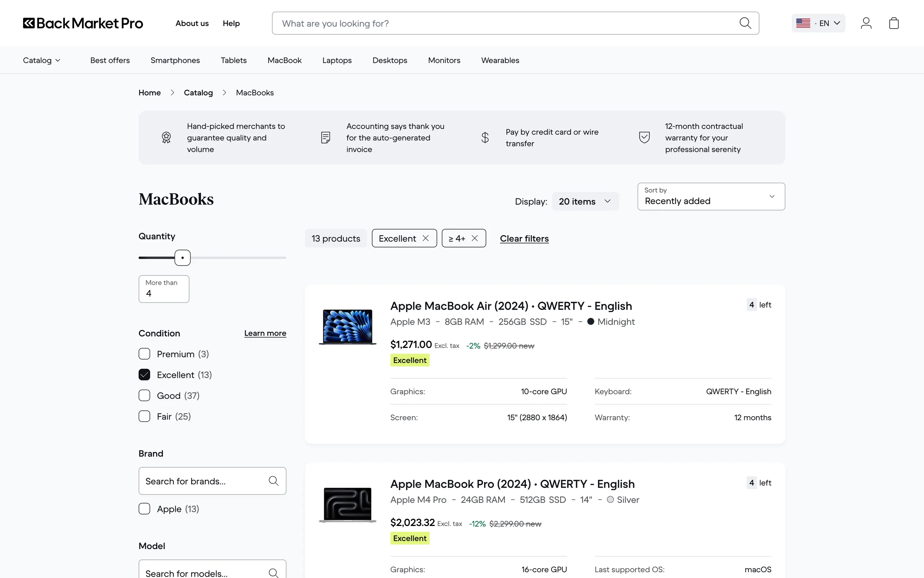924x578 pixels.
Task: Click the Quantity slider handle
Action: point(183,258)
